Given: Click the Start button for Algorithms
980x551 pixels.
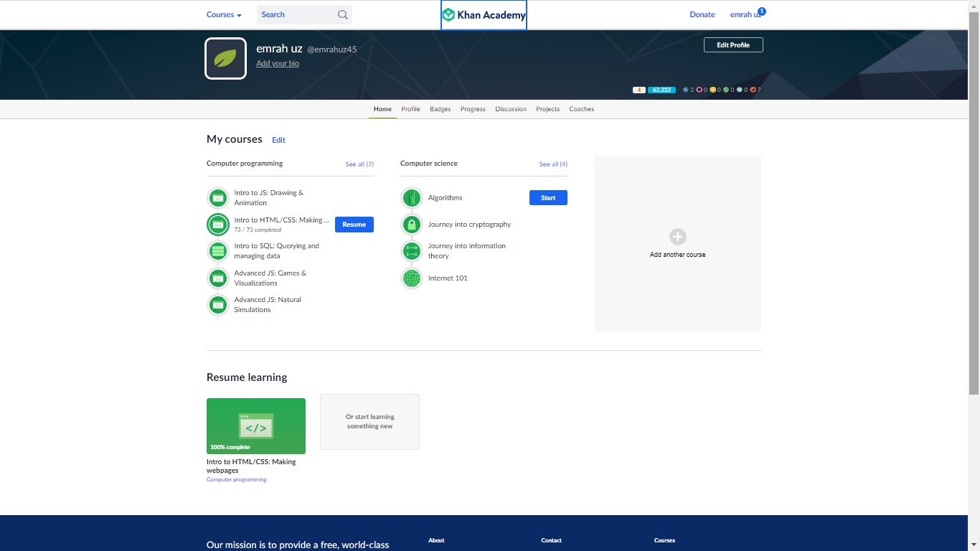Looking at the screenshot, I should 548,198.
